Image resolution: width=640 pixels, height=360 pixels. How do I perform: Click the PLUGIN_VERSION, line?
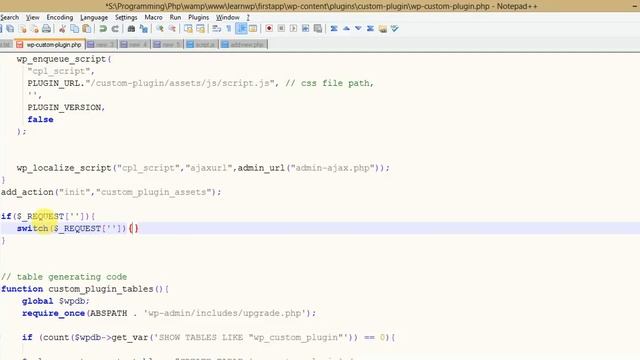66,107
